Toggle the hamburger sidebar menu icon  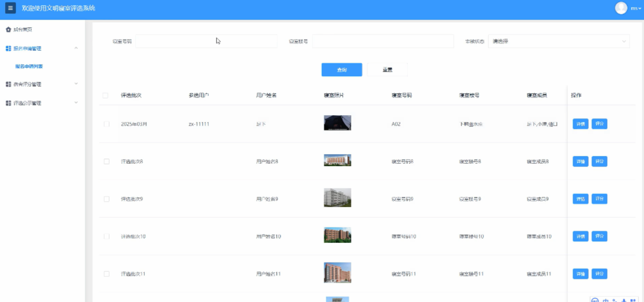(x=10, y=8)
